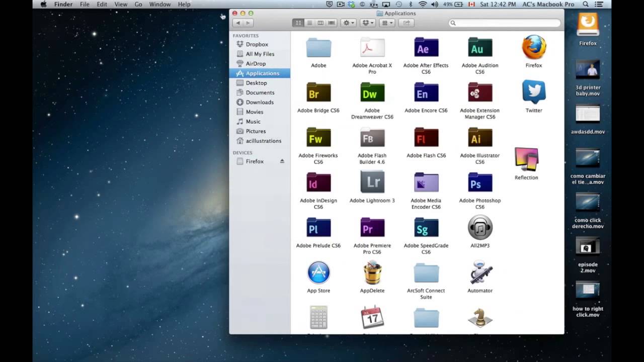Click the Share toolbar button

(x=406, y=23)
